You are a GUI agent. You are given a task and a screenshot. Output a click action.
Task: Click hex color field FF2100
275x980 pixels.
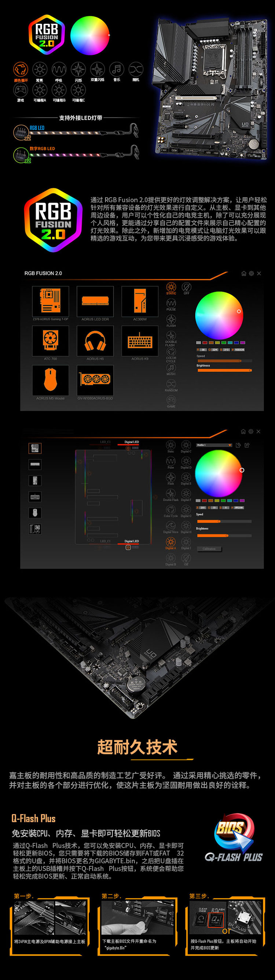[x=239, y=508]
